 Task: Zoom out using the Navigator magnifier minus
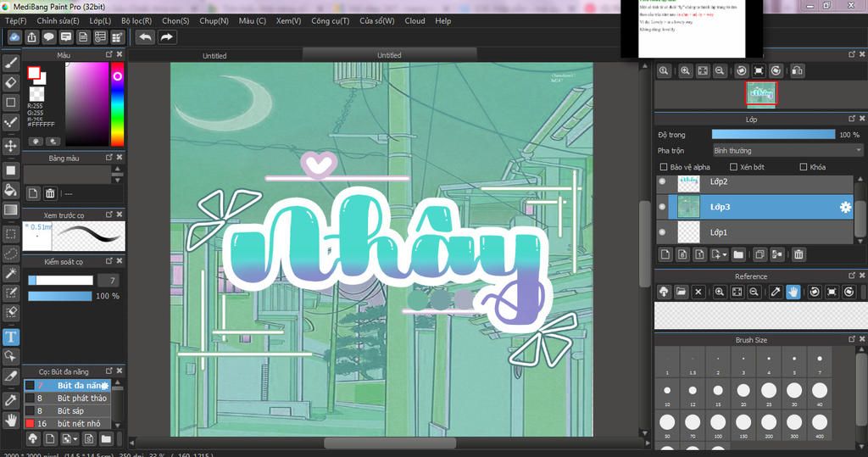coord(720,71)
